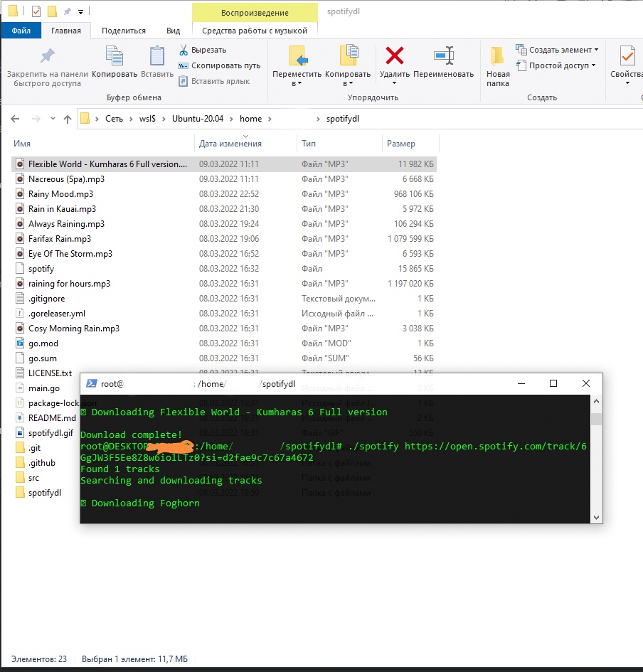
Task: Sort by Имя column header
Action: pyautogui.click(x=22, y=144)
